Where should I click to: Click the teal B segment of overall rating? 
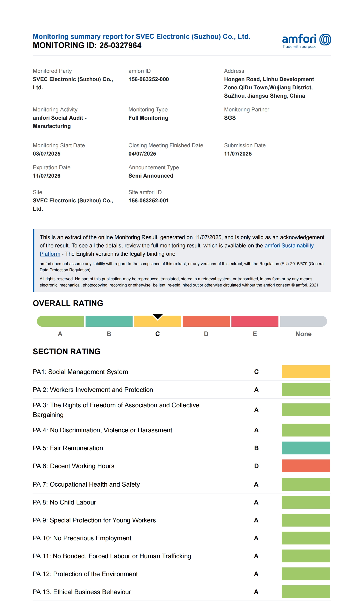click(109, 321)
